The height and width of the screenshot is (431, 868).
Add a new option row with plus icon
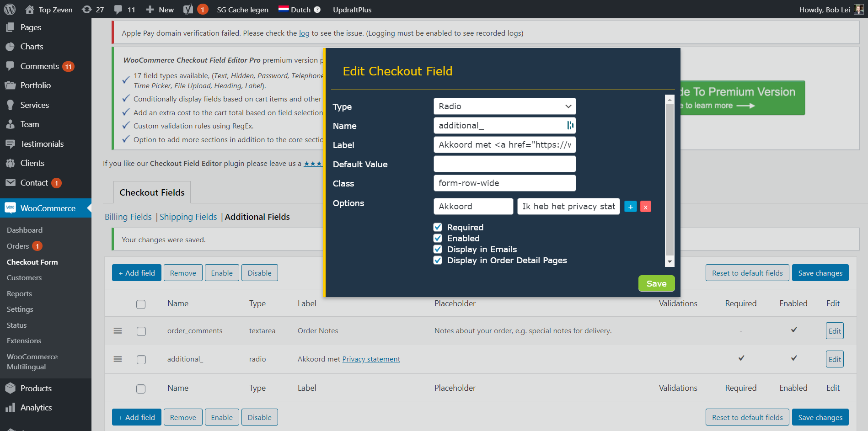click(x=631, y=207)
